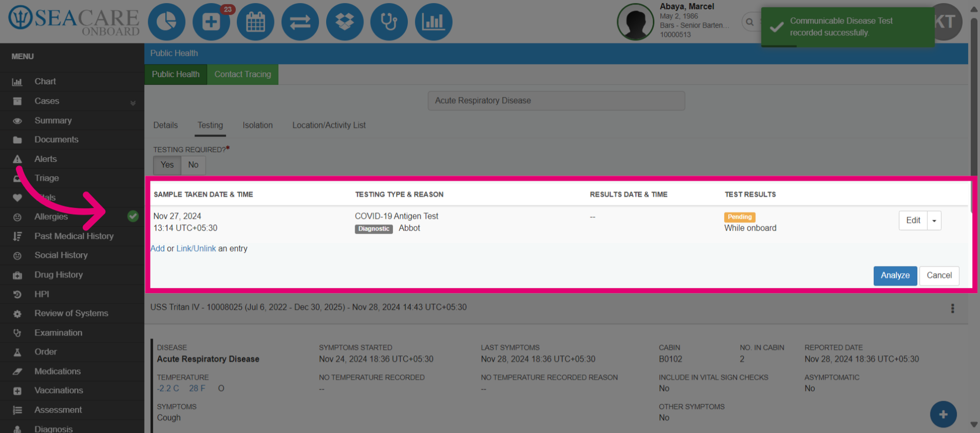980x433 pixels.
Task: Click the Documents folder icon
Action: pyautogui.click(x=17, y=140)
